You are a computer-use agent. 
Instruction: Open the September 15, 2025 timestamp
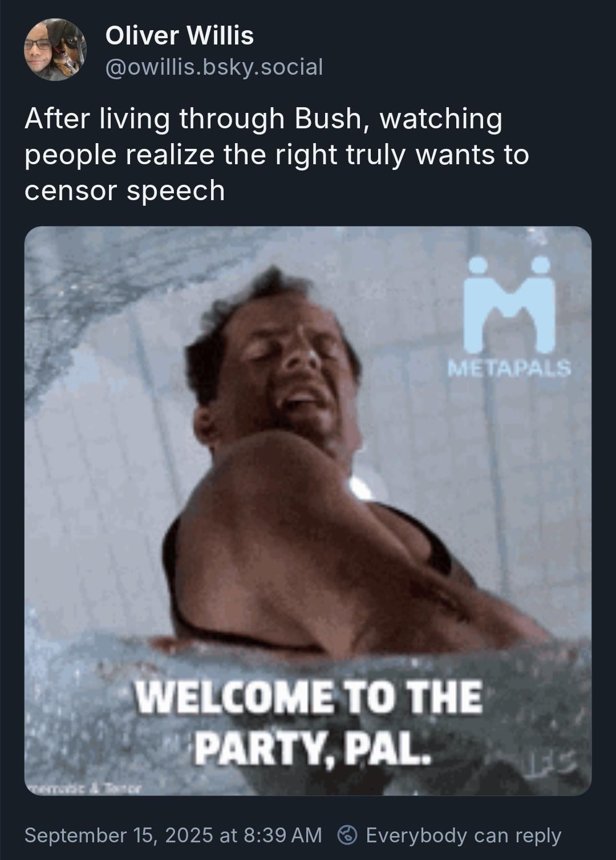coord(173,835)
